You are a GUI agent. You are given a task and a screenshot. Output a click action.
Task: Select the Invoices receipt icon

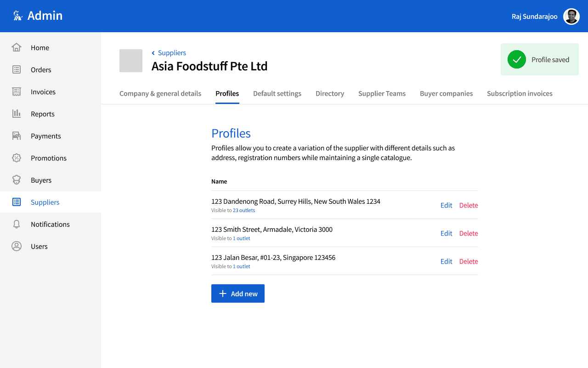coord(17,92)
